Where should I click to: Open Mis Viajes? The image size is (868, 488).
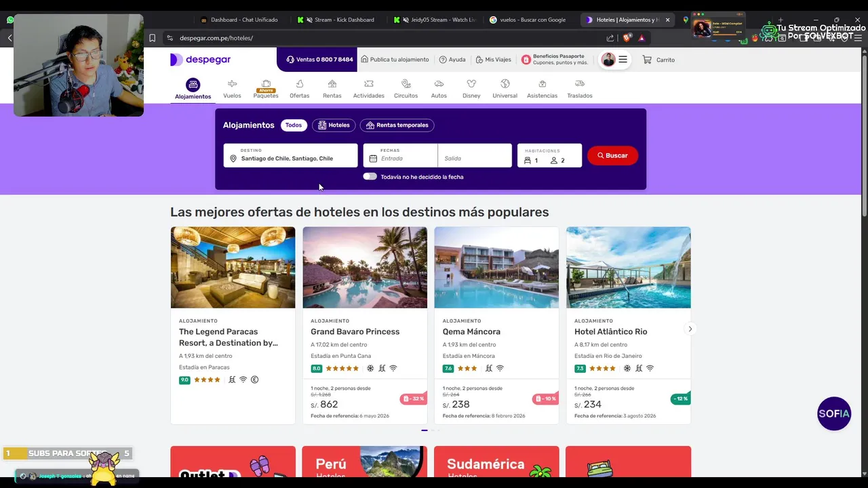[493, 60]
